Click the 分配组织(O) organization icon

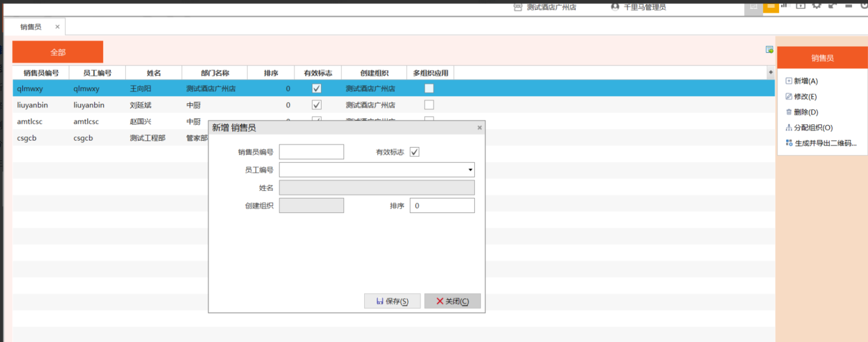[x=789, y=128]
